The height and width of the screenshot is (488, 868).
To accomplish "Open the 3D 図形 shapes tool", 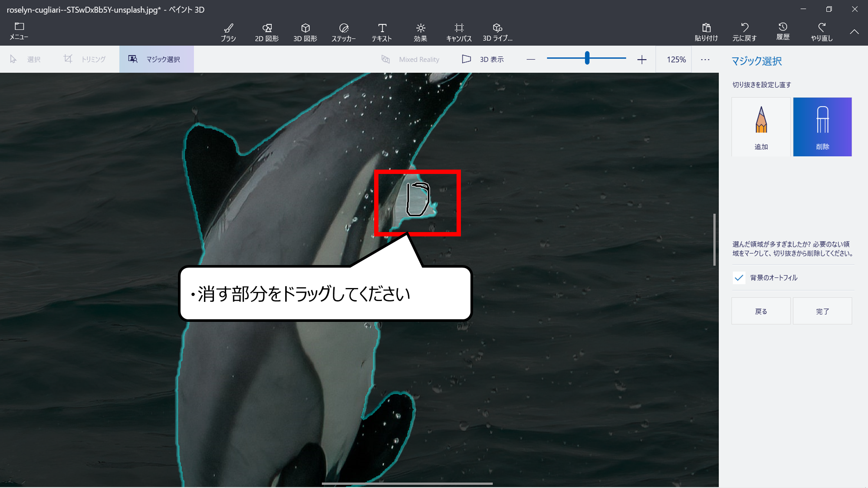I will point(305,33).
